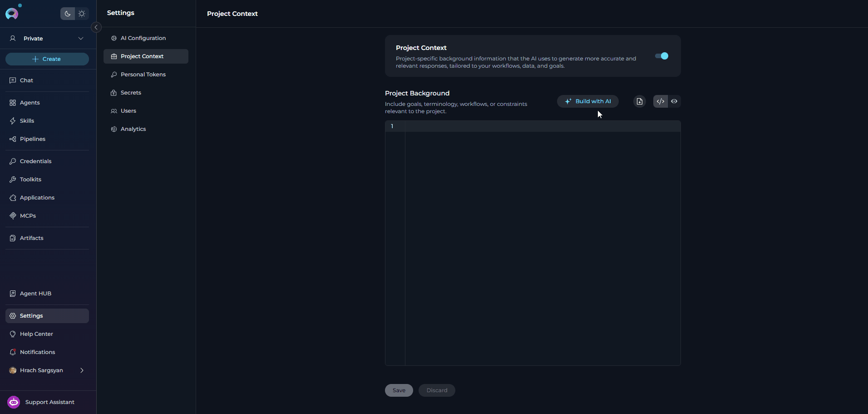Open MCPs from sidebar
Viewport: 868px width, 414px height.
coord(47,216)
